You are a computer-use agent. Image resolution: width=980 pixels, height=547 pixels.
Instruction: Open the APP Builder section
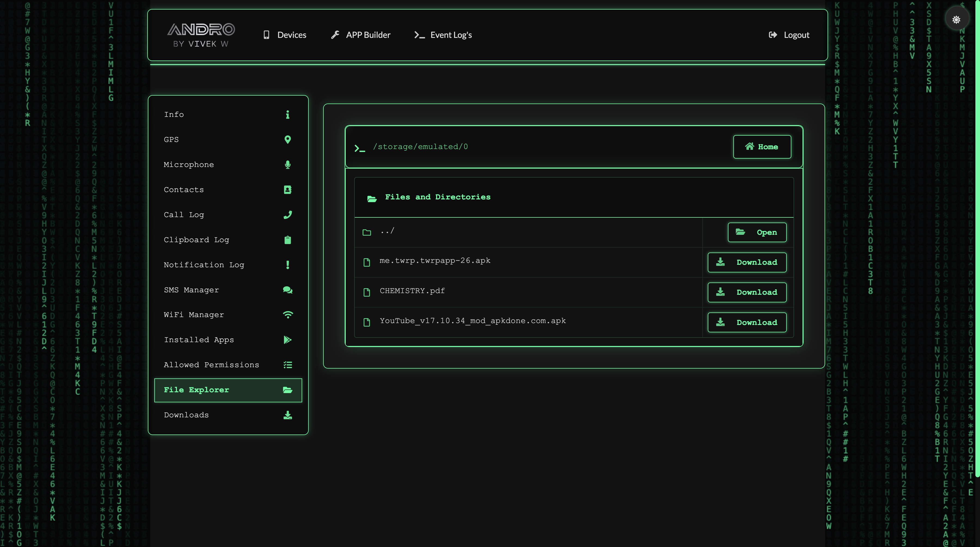point(360,35)
